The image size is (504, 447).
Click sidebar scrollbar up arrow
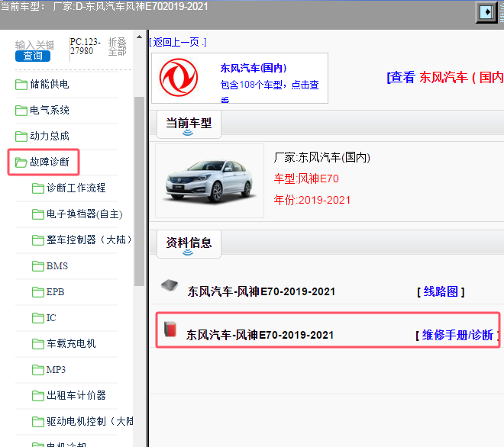coord(139,37)
